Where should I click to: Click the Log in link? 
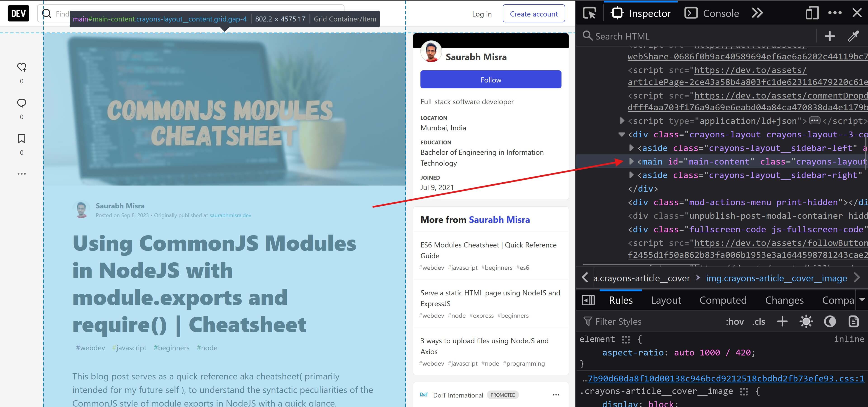point(481,14)
